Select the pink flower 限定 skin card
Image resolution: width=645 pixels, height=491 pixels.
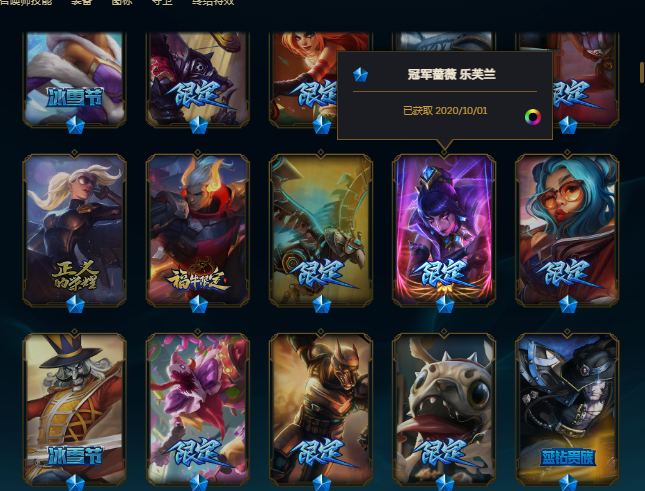[198, 409]
